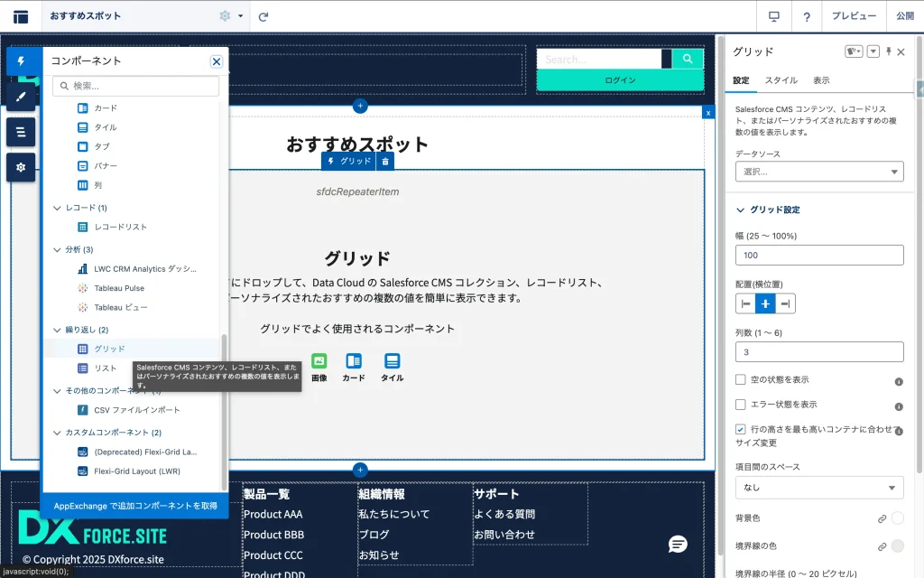The height and width of the screenshot is (578, 924).
Task: Open the 項目間のスペース dropdown
Action: coord(819,488)
